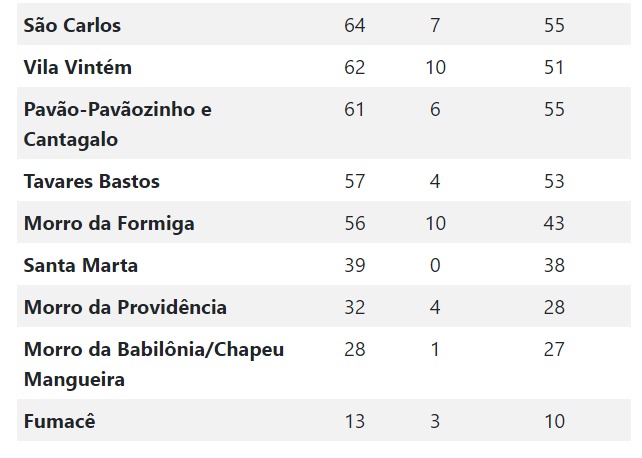Select value 51 in Vila Vintém row
Image resolution: width=642 pixels, height=458 pixels.
pyautogui.click(x=554, y=68)
